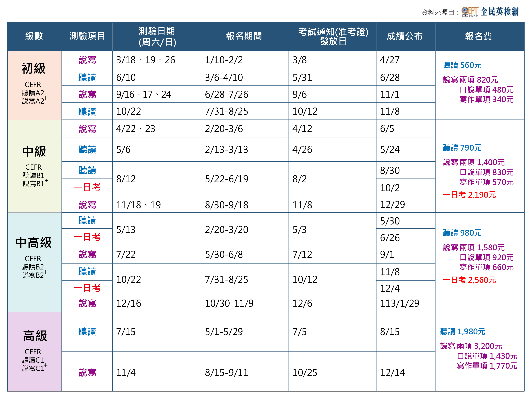
Task: Click the 報名費 column header
Action: [478, 36]
